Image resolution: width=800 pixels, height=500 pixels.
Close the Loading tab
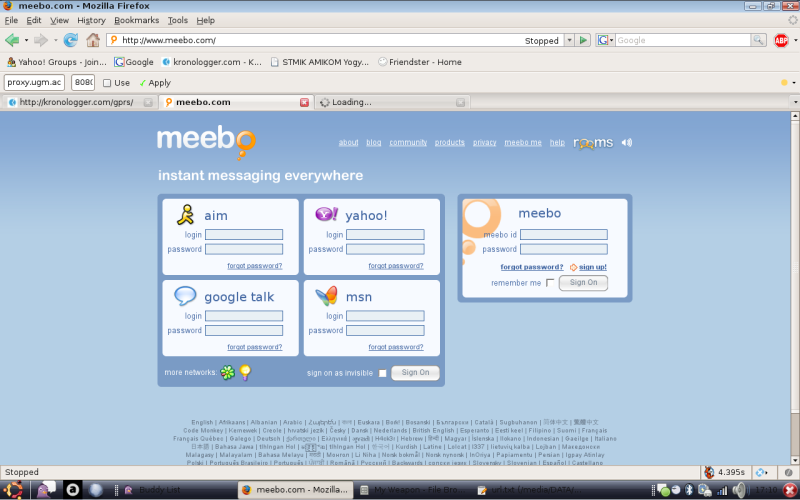coord(460,102)
